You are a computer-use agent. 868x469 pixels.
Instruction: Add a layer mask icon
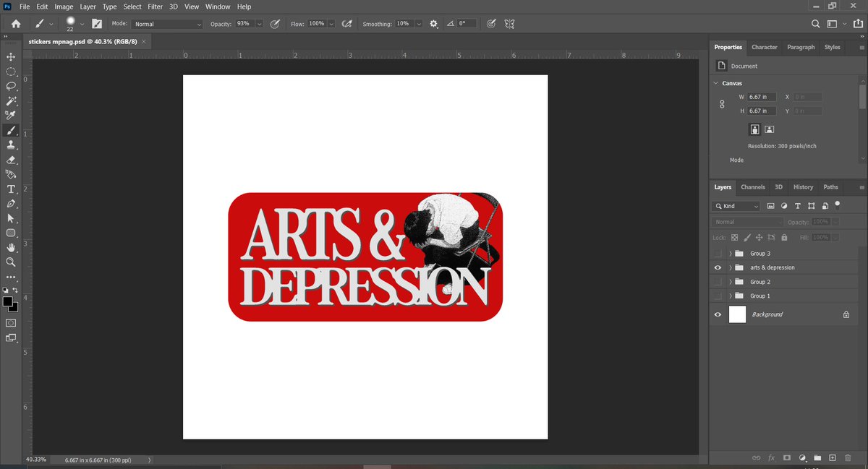[787, 458]
